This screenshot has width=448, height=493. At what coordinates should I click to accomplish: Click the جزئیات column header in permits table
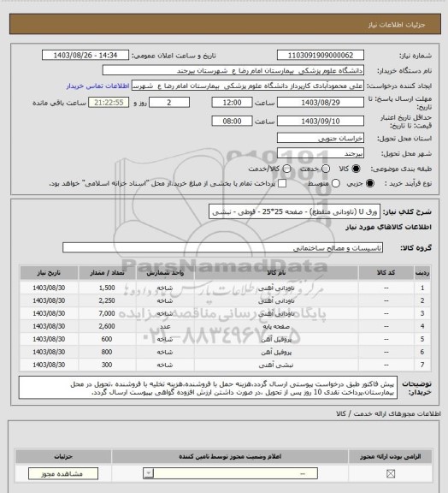click(x=63, y=456)
